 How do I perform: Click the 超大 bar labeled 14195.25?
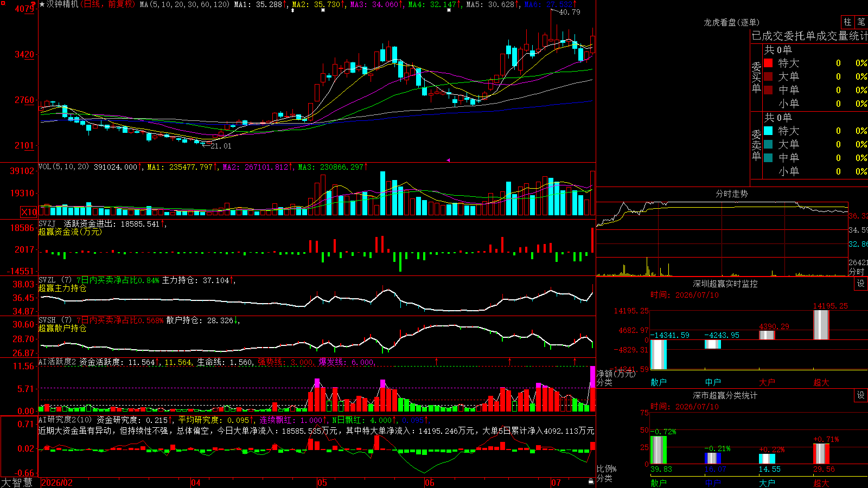(821, 325)
